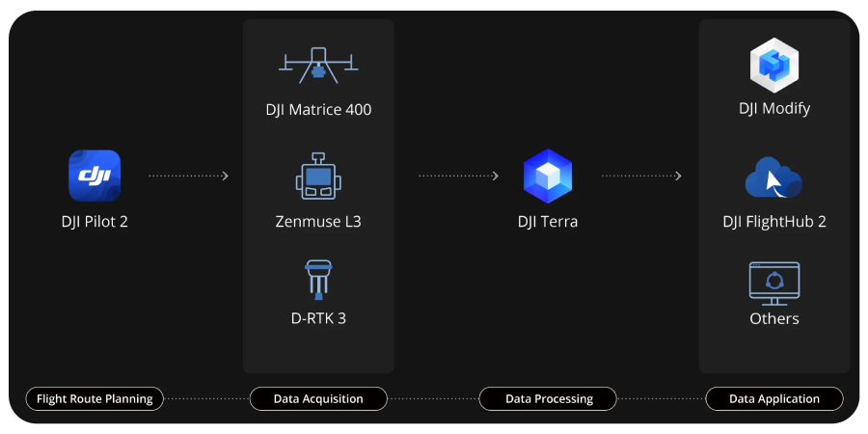The height and width of the screenshot is (434, 868).
Task: Click the "Others" text label
Action: pyautogui.click(x=774, y=318)
